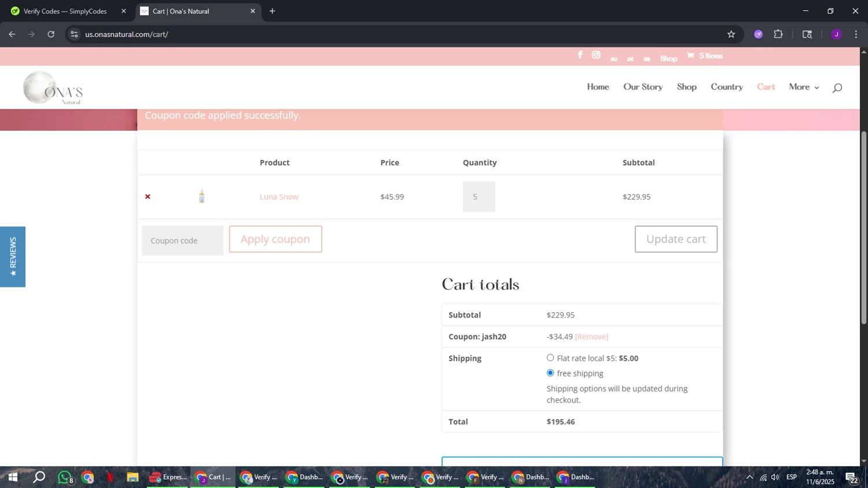Click the cart icon beside 5 Items
The width and height of the screenshot is (868, 488).
[690, 56]
